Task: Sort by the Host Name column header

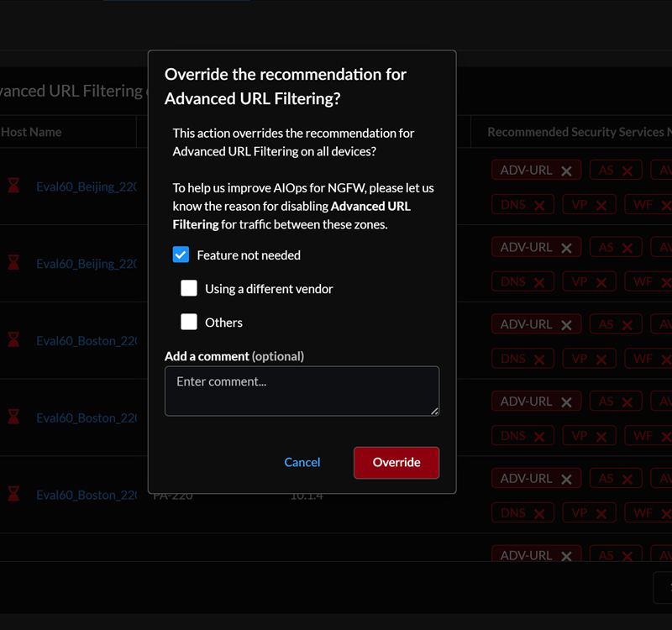Action: pos(31,132)
